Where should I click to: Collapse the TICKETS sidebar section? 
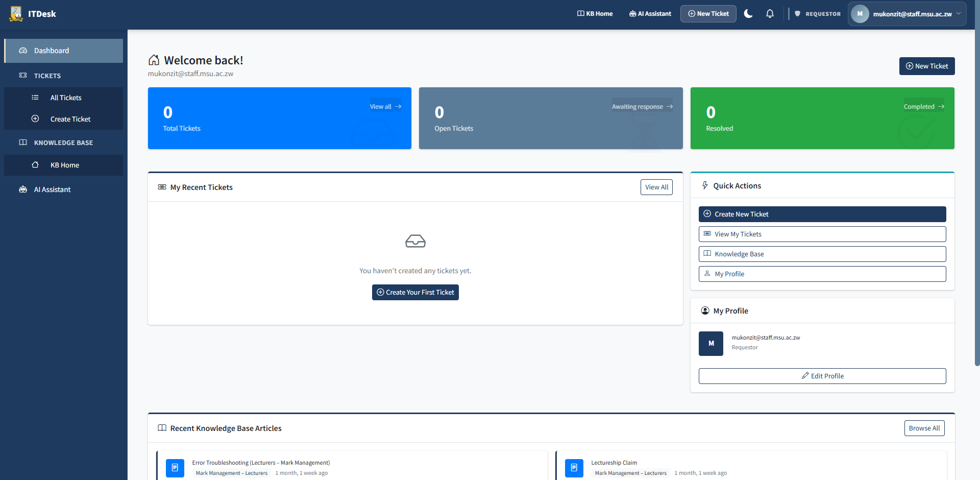pyautogui.click(x=63, y=76)
